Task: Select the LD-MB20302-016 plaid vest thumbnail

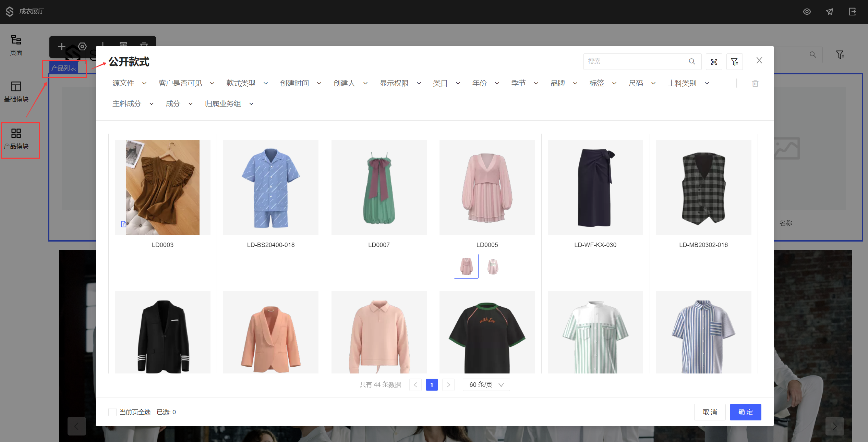Action: (703, 187)
